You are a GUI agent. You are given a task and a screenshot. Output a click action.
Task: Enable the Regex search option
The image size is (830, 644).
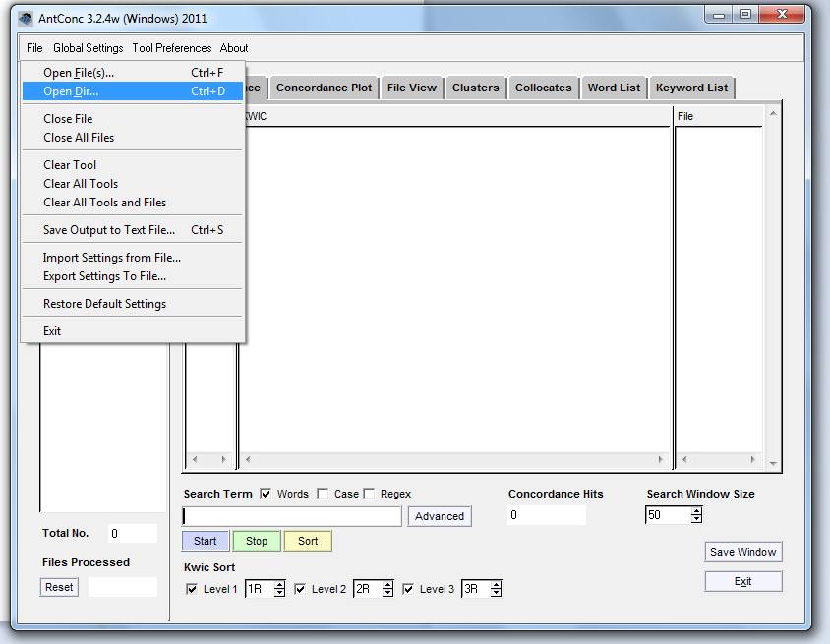[x=369, y=494]
